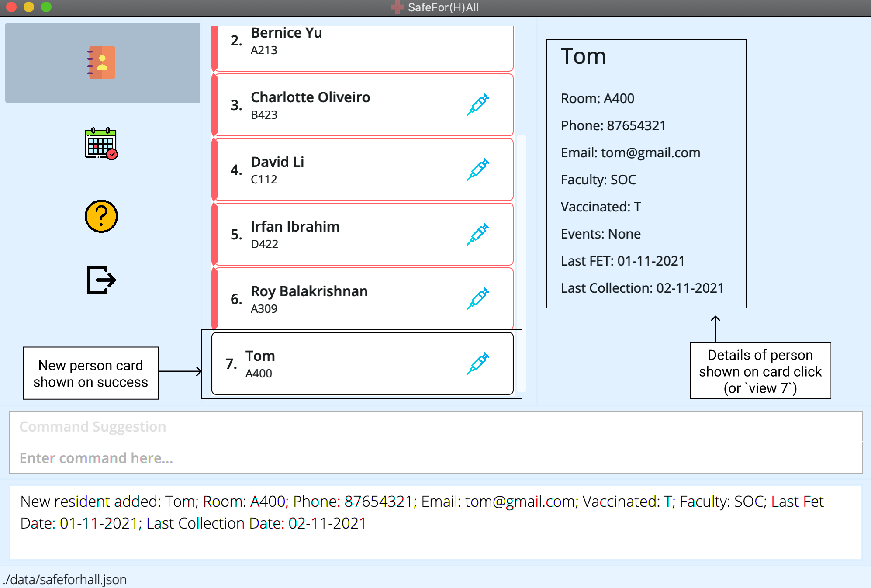Click room number A400 in Tom's card
Screen dimensions: 871x588
[x=259, y=373]
